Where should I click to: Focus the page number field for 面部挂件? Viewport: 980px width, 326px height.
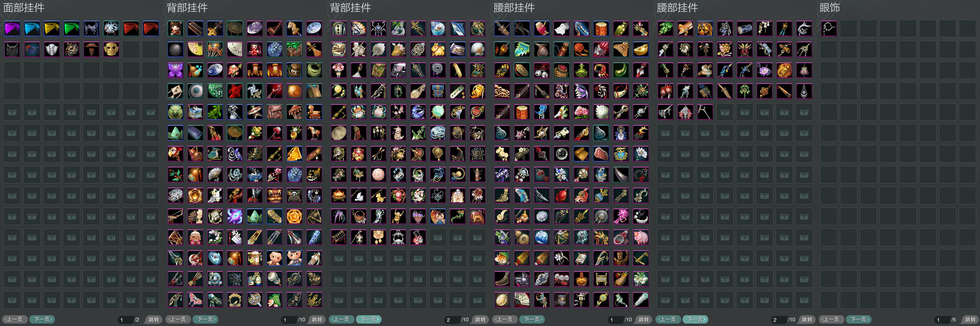tap(125, 319)
